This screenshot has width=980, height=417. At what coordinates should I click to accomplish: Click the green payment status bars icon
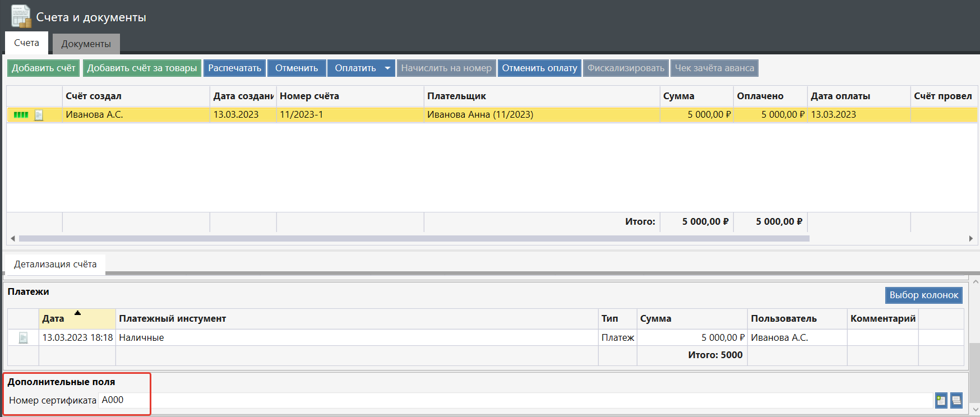[x=21, y=115]
